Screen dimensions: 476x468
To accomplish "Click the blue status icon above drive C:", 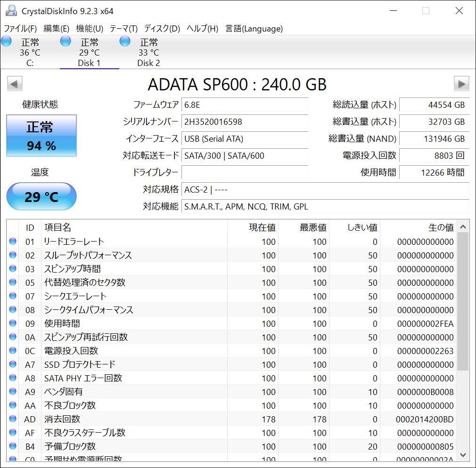I will [x=6, y=41].
